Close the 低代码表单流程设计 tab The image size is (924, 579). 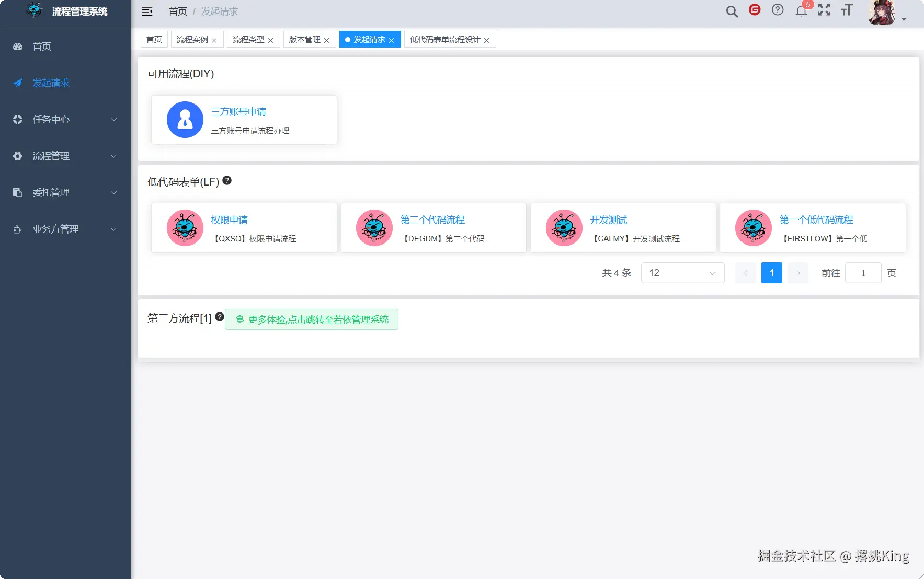486,40
